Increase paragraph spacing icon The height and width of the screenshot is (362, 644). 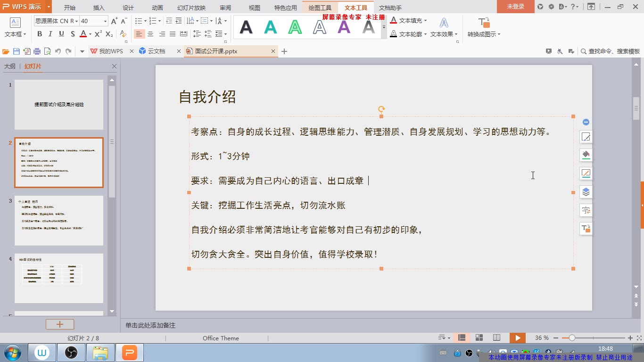click(x=197, y=34)
